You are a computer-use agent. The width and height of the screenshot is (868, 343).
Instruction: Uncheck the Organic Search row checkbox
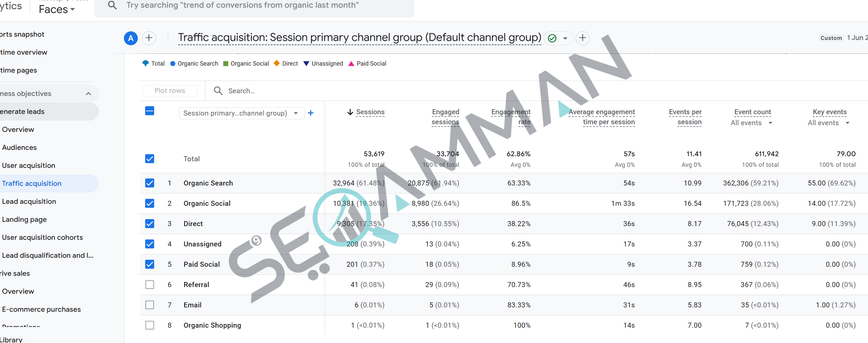pos(149,183)
